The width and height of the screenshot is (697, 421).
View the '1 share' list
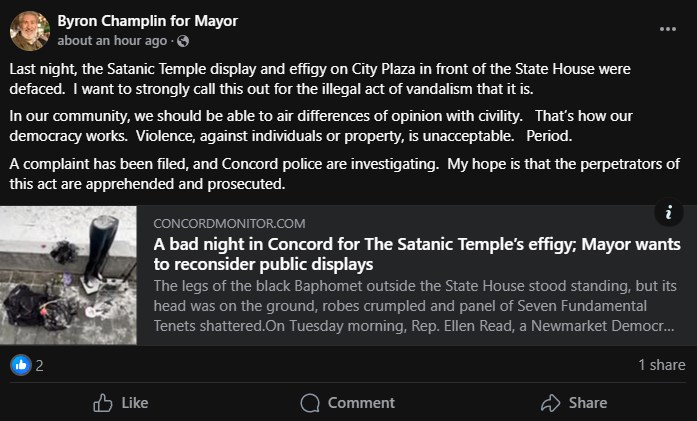click(x=661, y=365)
